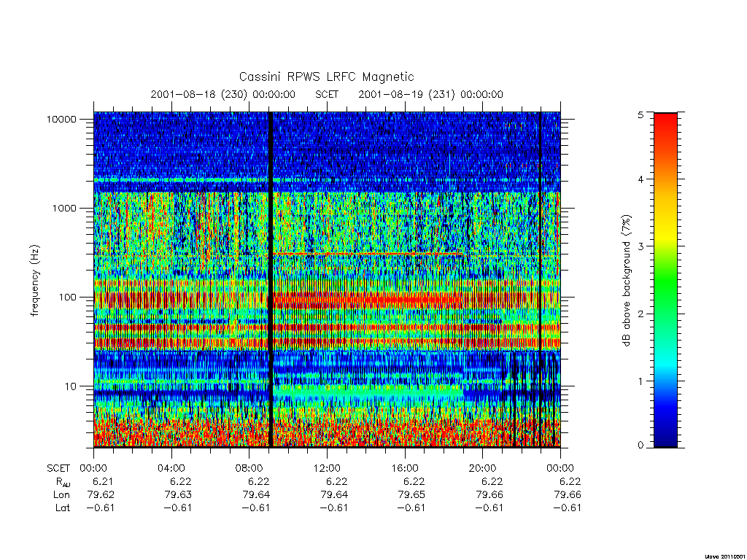This screenshot has height=560, width=747.
Task: Click the wide black data gap after 08:00
Action: (271, 280)
